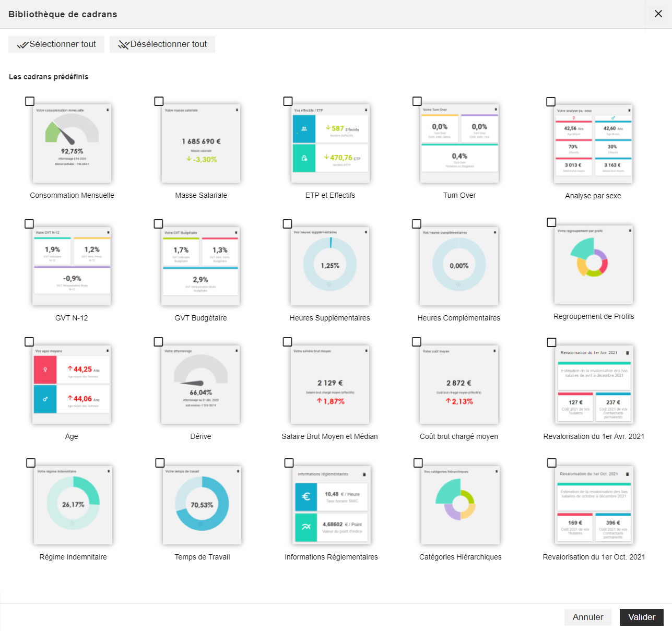The height and width of the screenshot is (631, 672).
Task: Click the crossed-check icon in Désélectionner tout
Action: tap(123, 45)
